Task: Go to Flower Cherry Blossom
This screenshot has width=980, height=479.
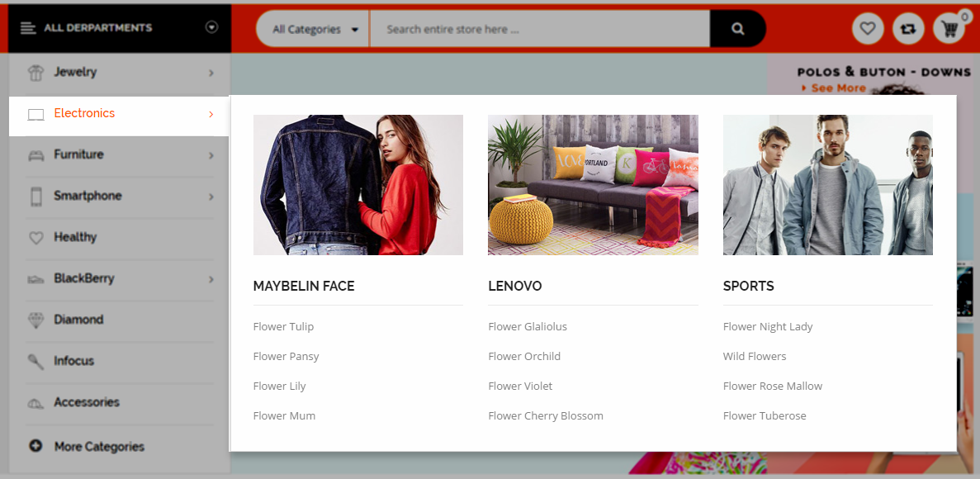Action: click(x=546, y=416)
